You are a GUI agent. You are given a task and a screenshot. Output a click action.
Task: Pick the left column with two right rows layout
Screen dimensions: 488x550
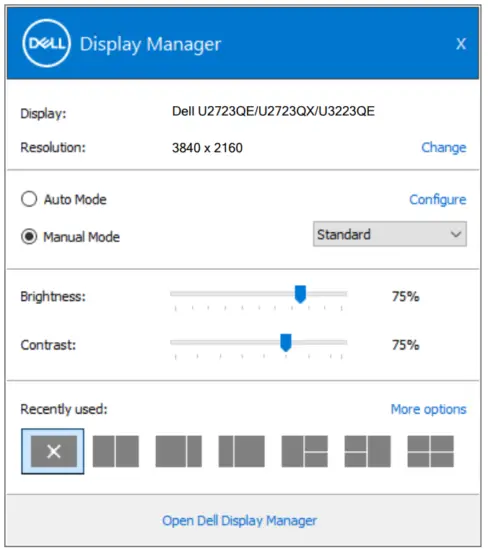coord(305,451)
